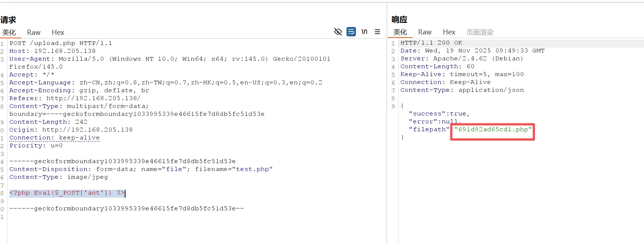Image resolution: width=644 pixels, height=243 pixels.
Task: Toggle hide non-printable characters eye icon
Action: click(x=338, y=32)
